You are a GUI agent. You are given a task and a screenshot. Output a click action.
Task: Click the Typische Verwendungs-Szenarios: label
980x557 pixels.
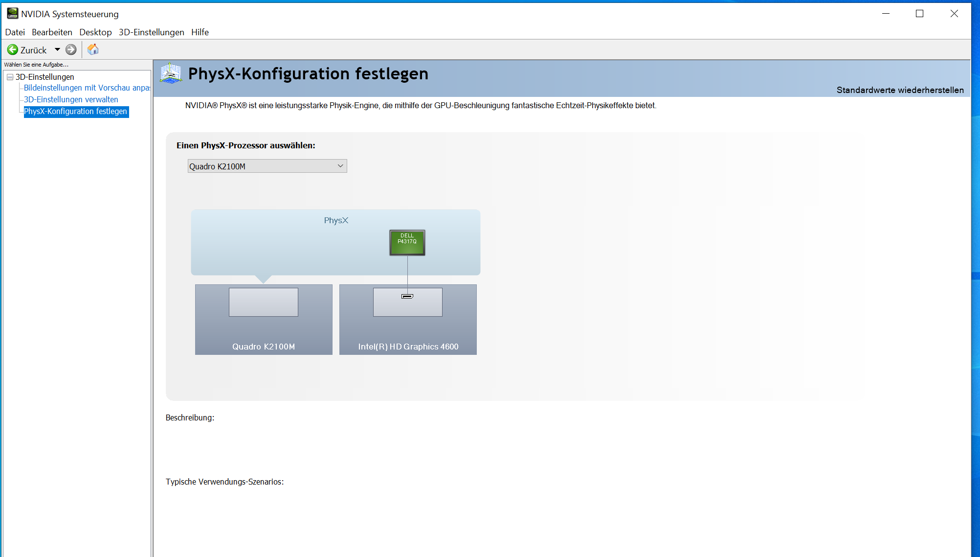coord(224,482)
